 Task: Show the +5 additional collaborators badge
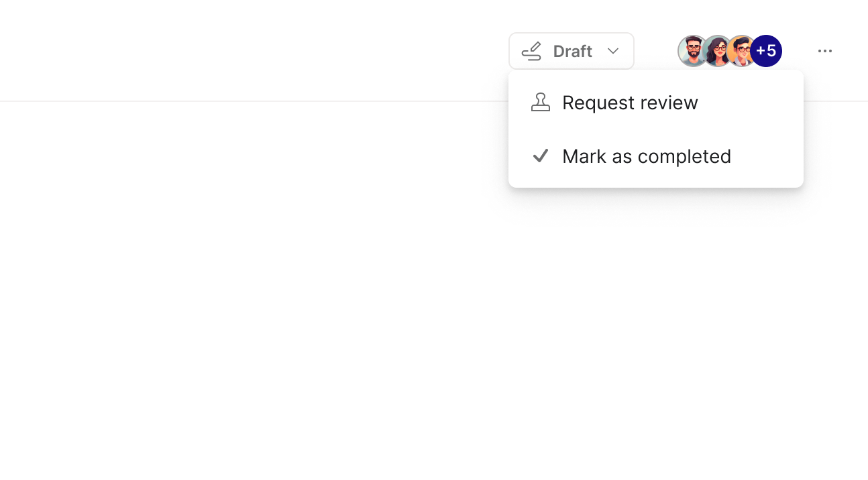point(766,51)
